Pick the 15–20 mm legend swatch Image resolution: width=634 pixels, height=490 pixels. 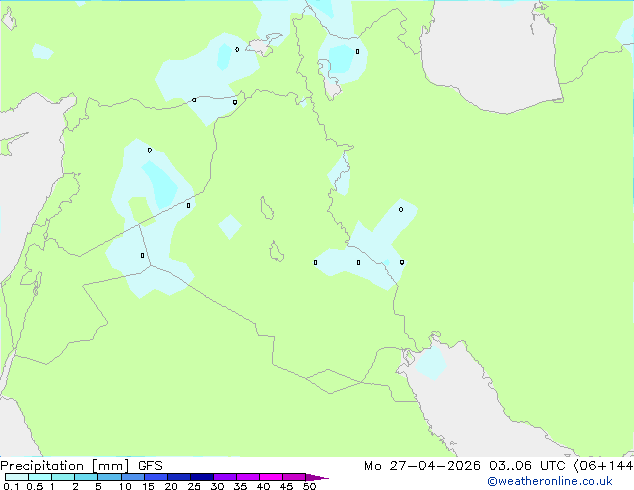(155, 477)
